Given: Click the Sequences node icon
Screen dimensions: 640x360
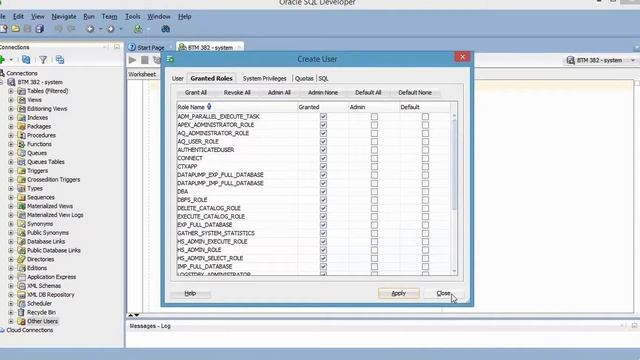Looking at the screenshot, I should [x=22, y=197].
